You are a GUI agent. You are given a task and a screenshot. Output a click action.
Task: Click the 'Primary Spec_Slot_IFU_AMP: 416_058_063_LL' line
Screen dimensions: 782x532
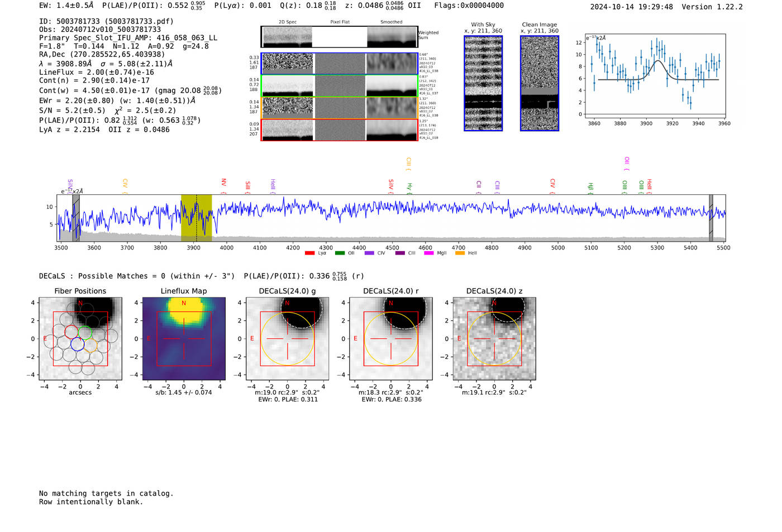128,38
